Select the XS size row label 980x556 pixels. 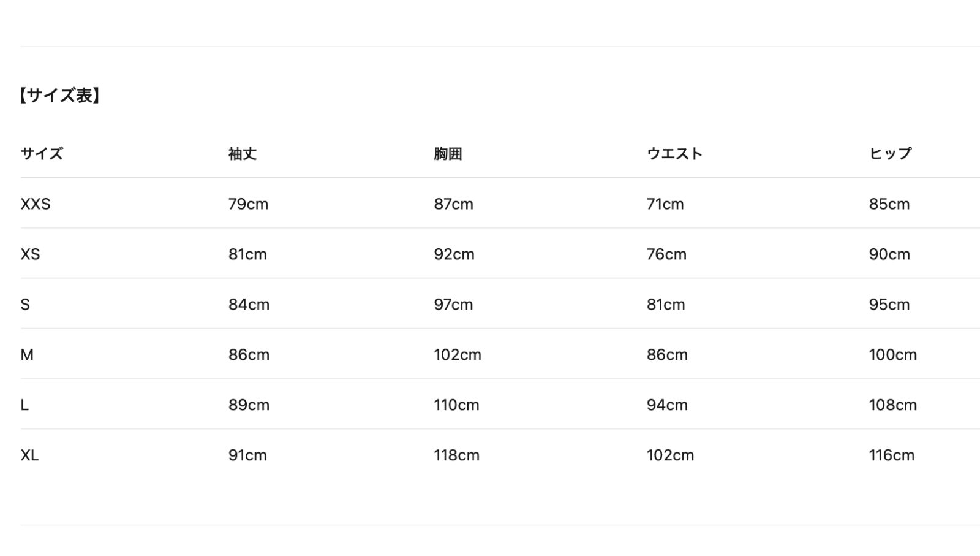pos(30,254)
